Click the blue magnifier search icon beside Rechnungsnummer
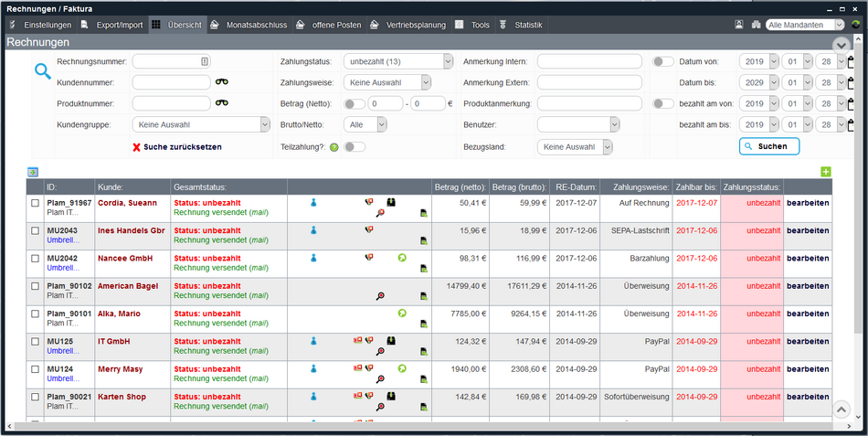 43,71
